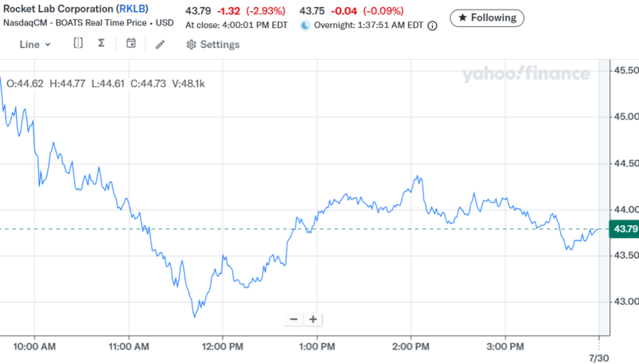Click the Settings gear icon
The height and width of the screenshot is (364, 639).
click(191, 45)
